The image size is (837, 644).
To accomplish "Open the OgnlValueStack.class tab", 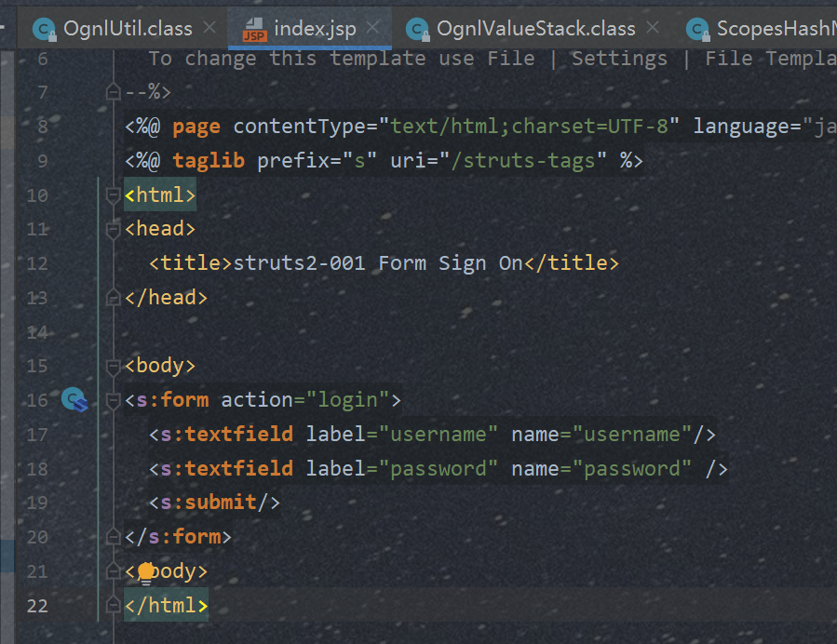I will [x=535, y=28].
